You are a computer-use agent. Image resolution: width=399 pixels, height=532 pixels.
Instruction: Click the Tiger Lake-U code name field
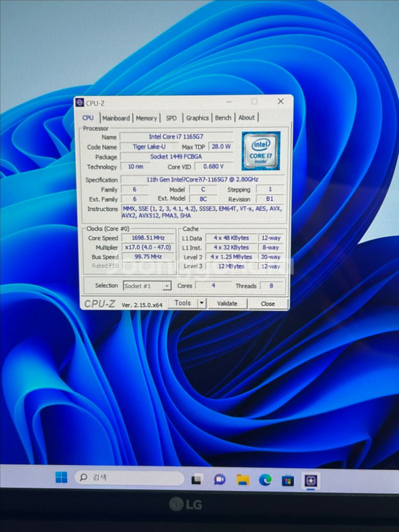[x=149, y=147]
